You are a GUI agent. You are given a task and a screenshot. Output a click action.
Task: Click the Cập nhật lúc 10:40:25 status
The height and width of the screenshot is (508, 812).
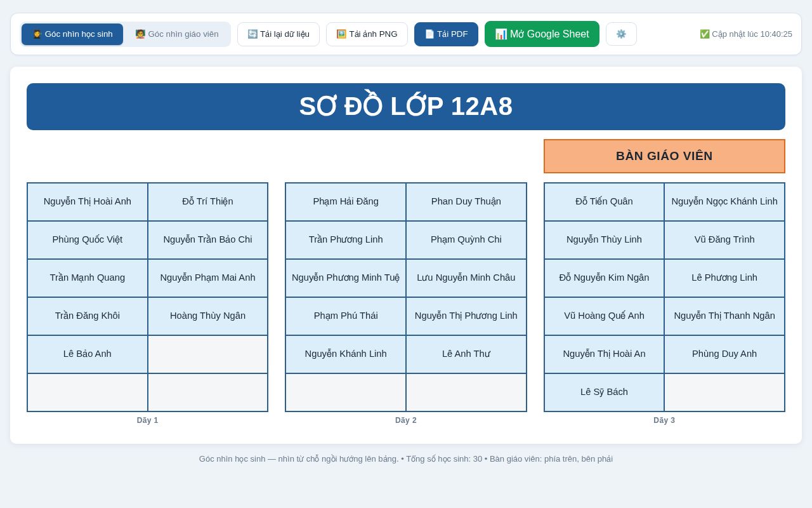pos(746,34)
